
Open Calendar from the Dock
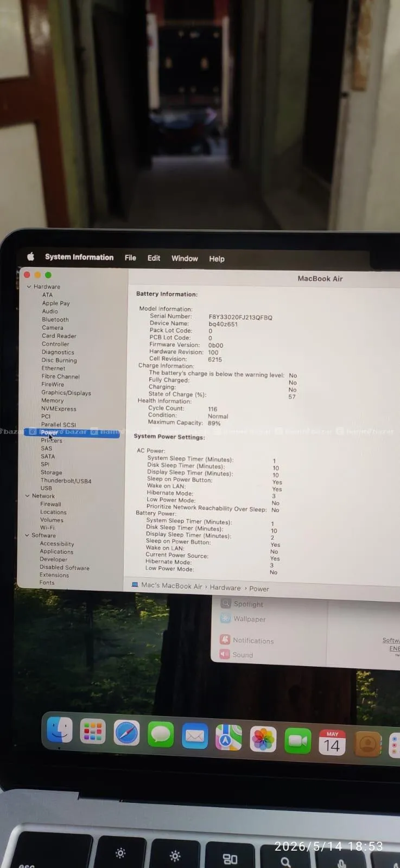tap(332, 743)
